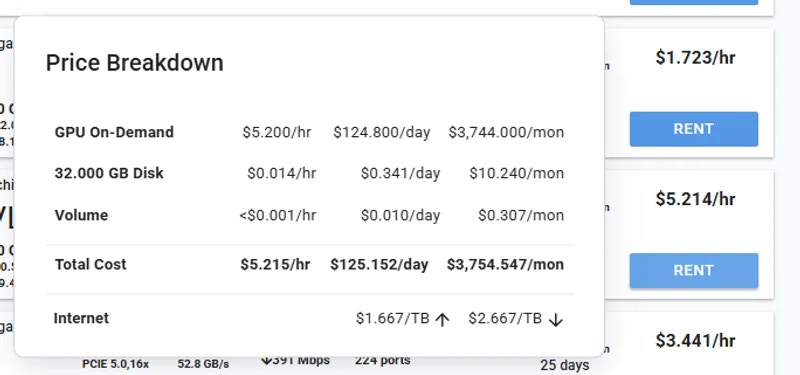Click the Volume row label

click(x=81, y=215)
